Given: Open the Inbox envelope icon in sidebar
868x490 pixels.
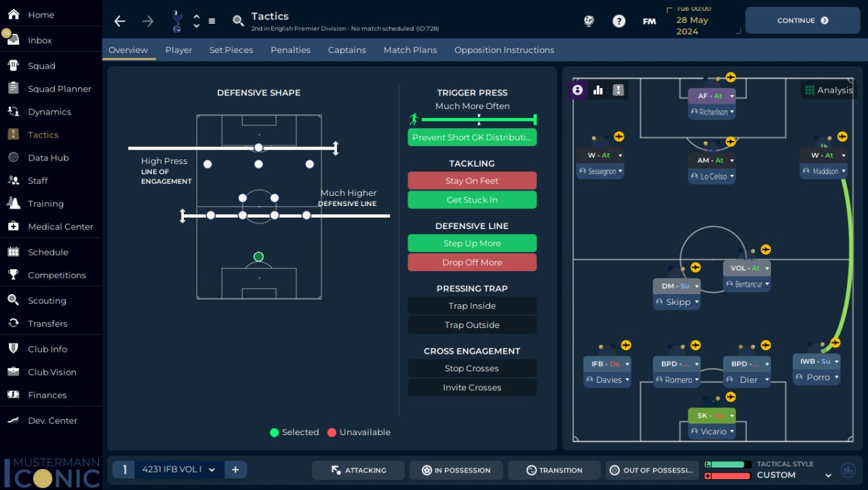Looking at the screenshot, I should pyautogui.click(x=13, y=40).
